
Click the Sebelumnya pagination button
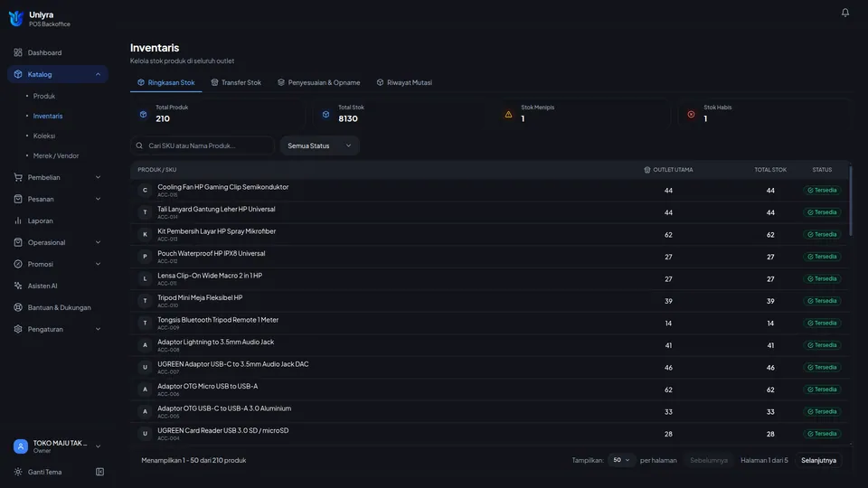(709, 460)
